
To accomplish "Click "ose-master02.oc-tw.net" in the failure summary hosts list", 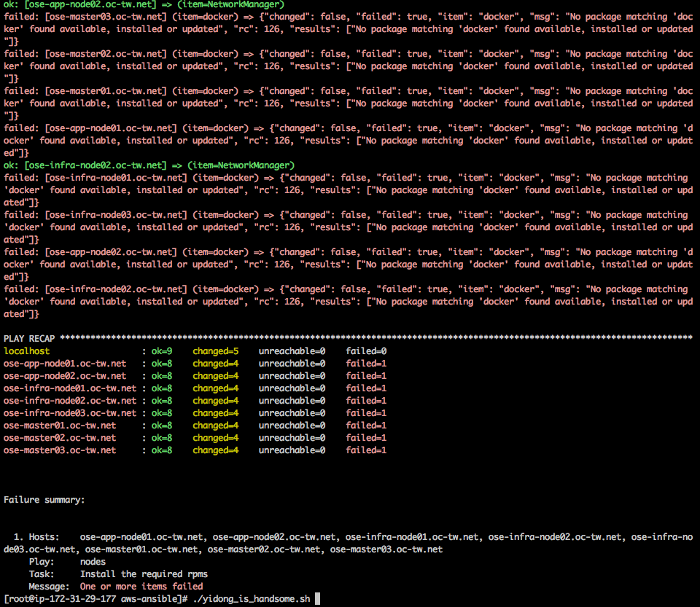I will [x=264, y=549].
